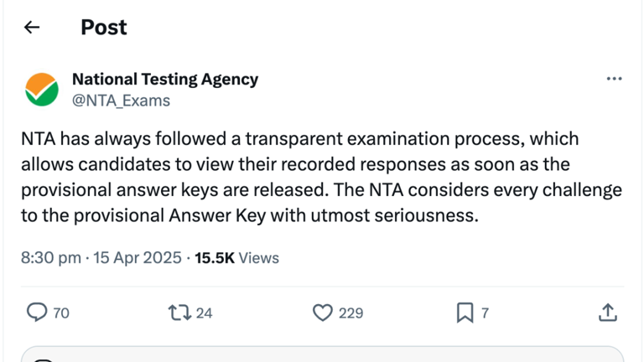Click the reply count 70
The image size is (644, 362).
(x=61, y=313)
